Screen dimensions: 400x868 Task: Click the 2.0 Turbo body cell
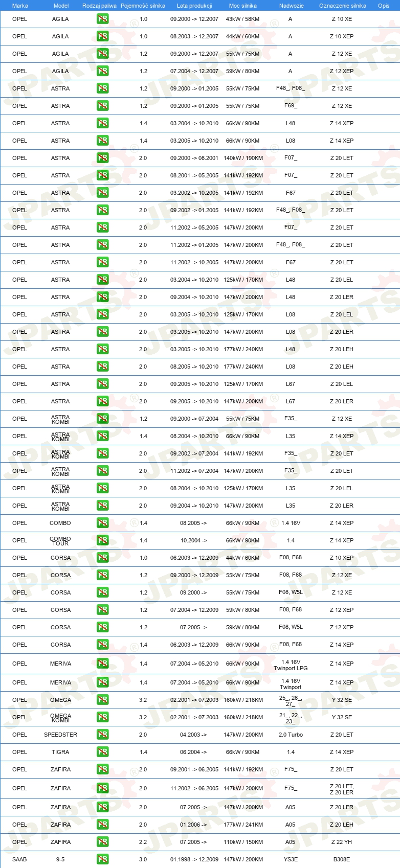(291, 735)
